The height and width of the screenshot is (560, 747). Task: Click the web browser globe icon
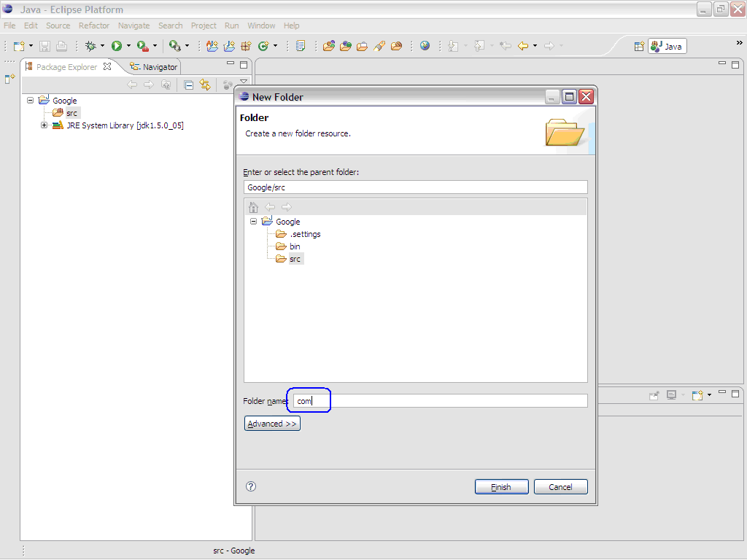click(x=425, y=46)
